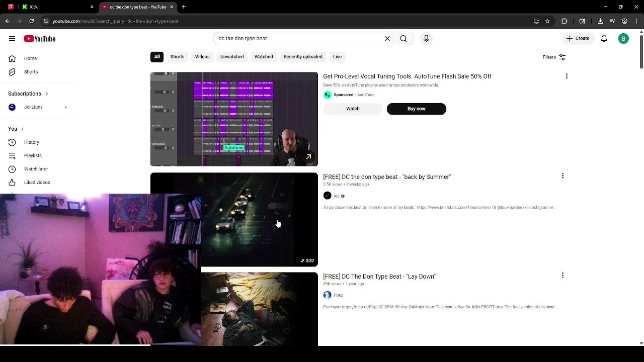The image size is (644, 362).
Task: Open browser extensions puzzle icon
Action: pyautogui.click(x=564, y=21)
